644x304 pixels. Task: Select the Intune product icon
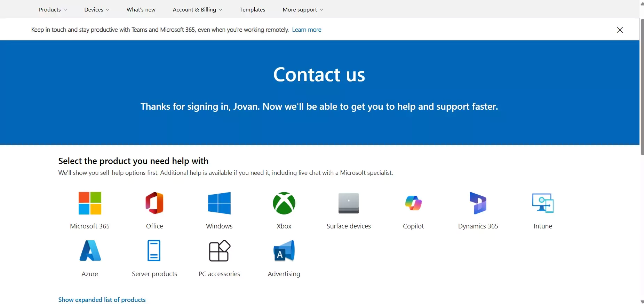[x=543, y=203]
